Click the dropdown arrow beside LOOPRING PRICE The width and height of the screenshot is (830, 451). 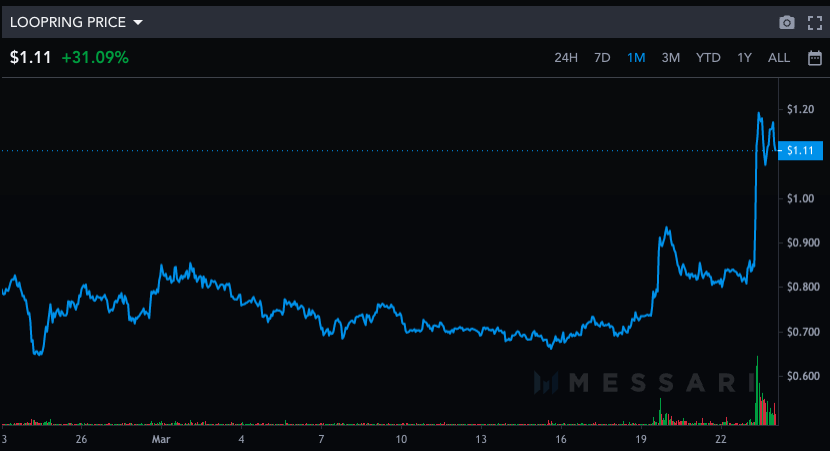tap(138, 23)
